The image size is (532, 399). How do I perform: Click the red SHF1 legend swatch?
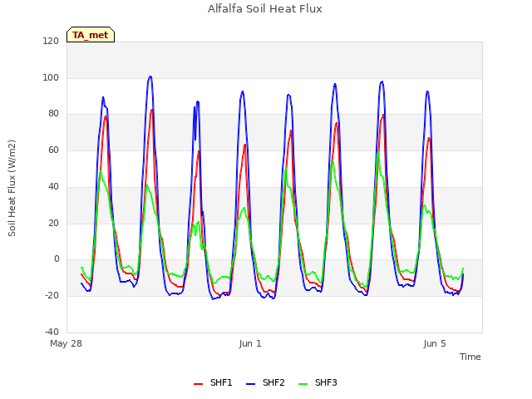coord(198,384)
